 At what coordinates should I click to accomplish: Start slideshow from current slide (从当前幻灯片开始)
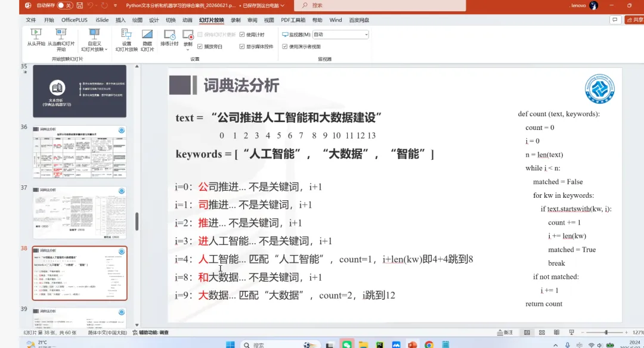click(61, 39)
